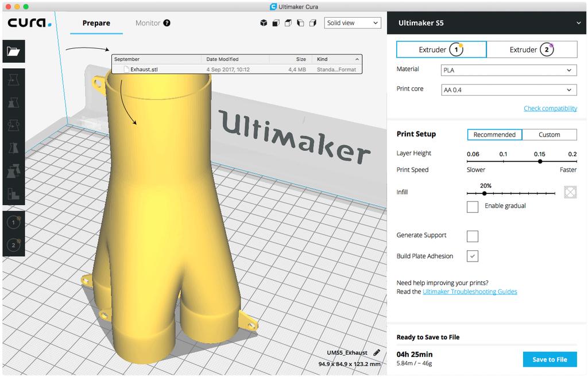Switch Print Setup to Custom mode
The width and height of the screenshot is (588, 377).
tap(550, 134)
